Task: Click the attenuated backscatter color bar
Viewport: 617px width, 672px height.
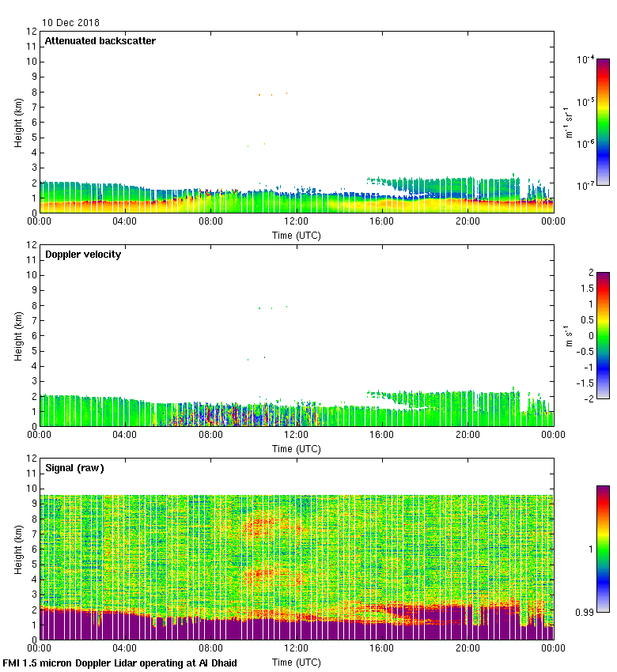Action: (603, 122)
